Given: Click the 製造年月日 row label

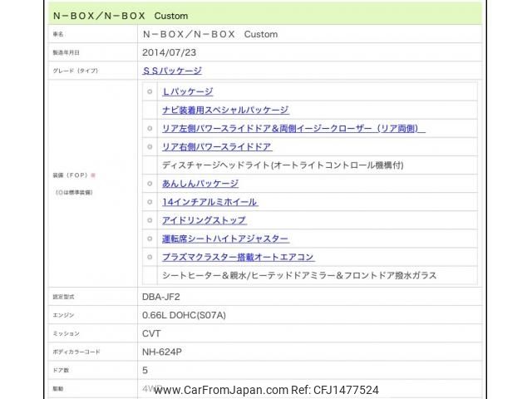Looking at the screenshot, I should [x=66, y=52].
